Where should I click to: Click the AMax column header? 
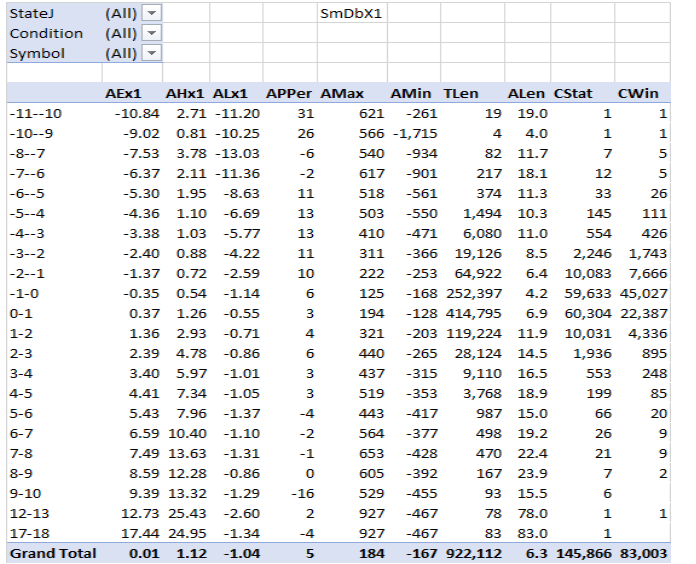(342, 94)
